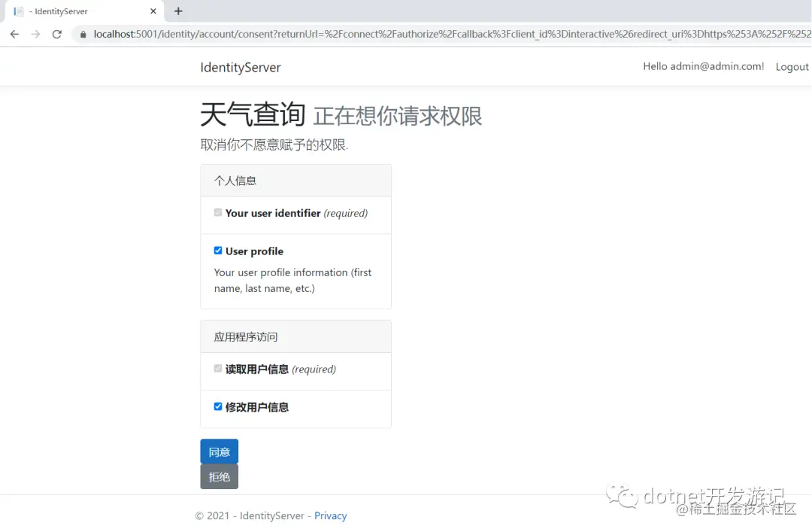The image size is (812, 532).
Task: Click the 取消你不愿意赋予的权限 subtitle
Action: (x=274, y=144)
